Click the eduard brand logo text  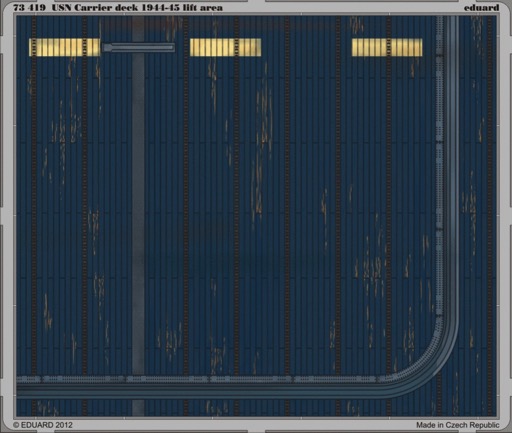click(x=481, y=8)
